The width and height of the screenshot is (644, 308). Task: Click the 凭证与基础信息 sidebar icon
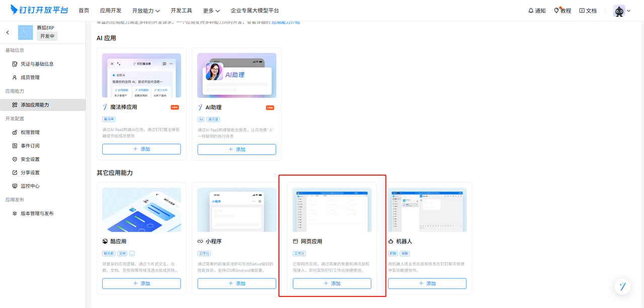pyautogui.click(x=15, y=64)
